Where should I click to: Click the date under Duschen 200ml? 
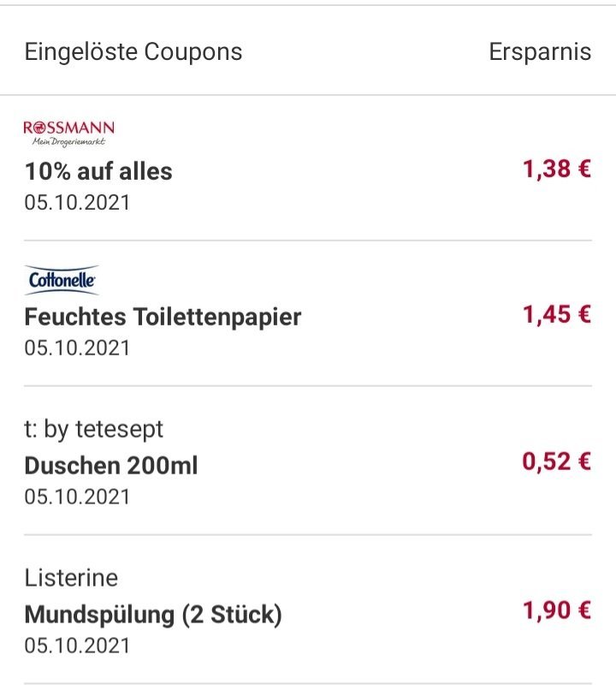click(77, 497)
